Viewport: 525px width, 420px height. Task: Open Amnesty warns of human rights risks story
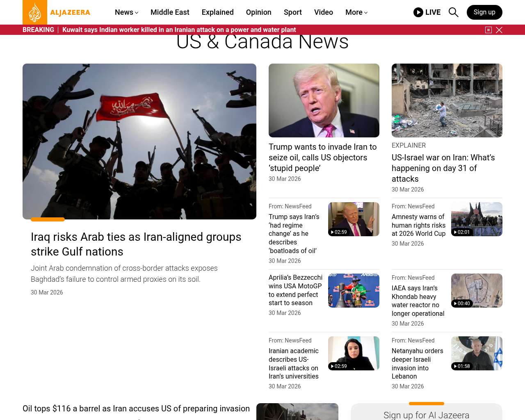coord(418,225)
